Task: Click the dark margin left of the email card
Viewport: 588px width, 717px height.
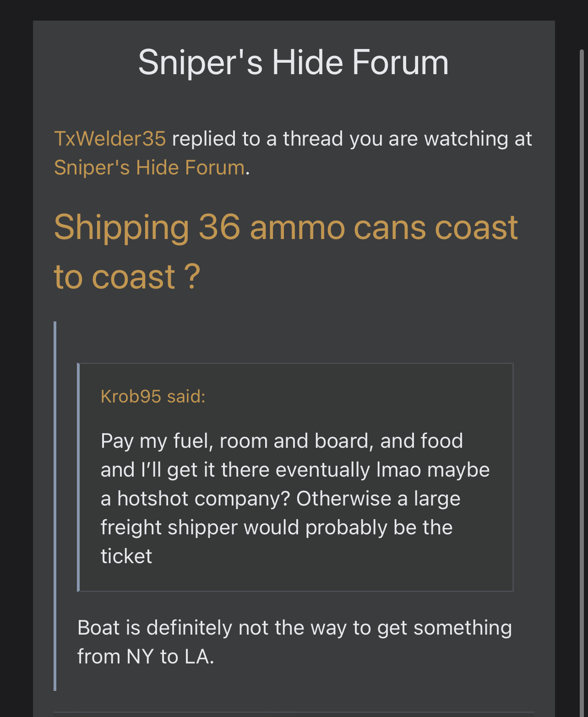Action: tap(16, 366)
